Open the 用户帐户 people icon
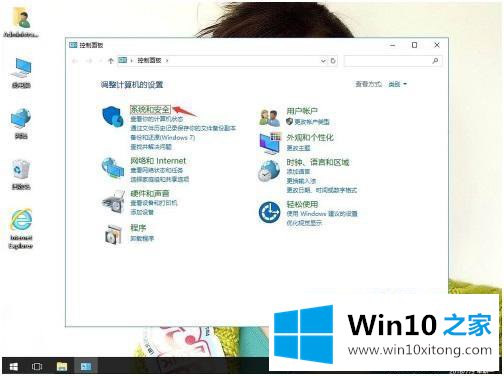The image size is (504, 376). [269, 117]
